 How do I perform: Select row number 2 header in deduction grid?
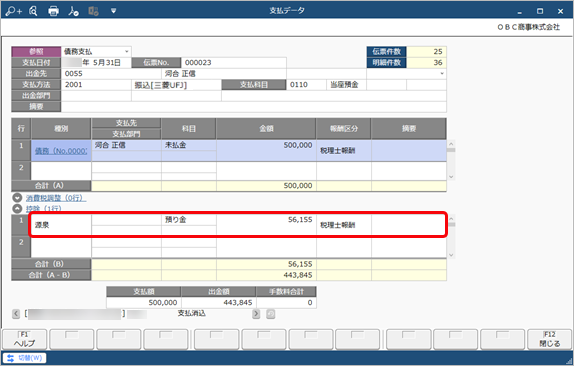click(x=21, y=247)
